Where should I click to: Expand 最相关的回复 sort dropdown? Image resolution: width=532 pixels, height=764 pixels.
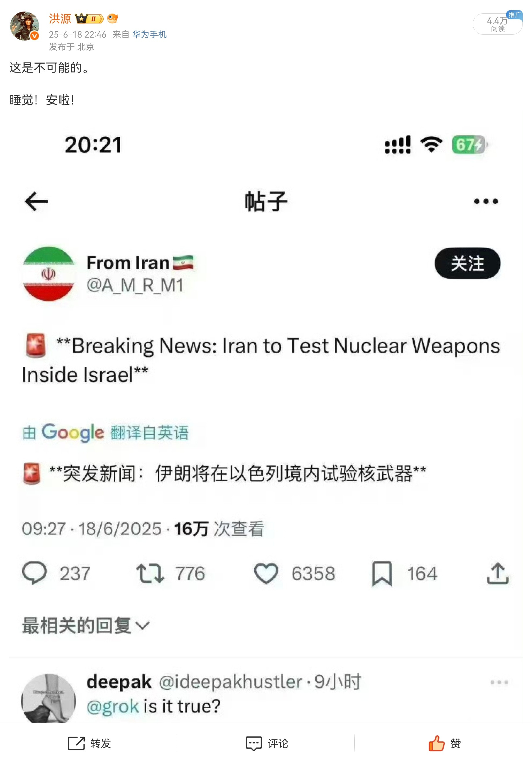pos(86,625)
